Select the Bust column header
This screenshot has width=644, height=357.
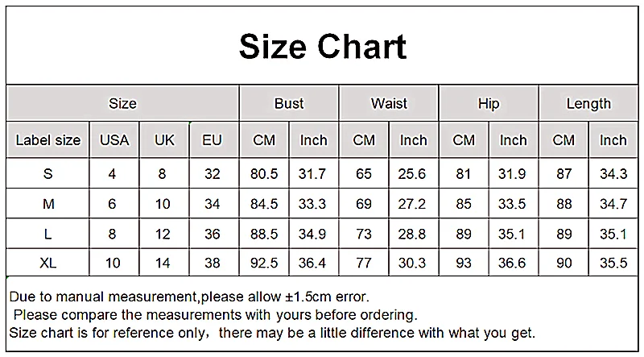click(x=289, y=103)
